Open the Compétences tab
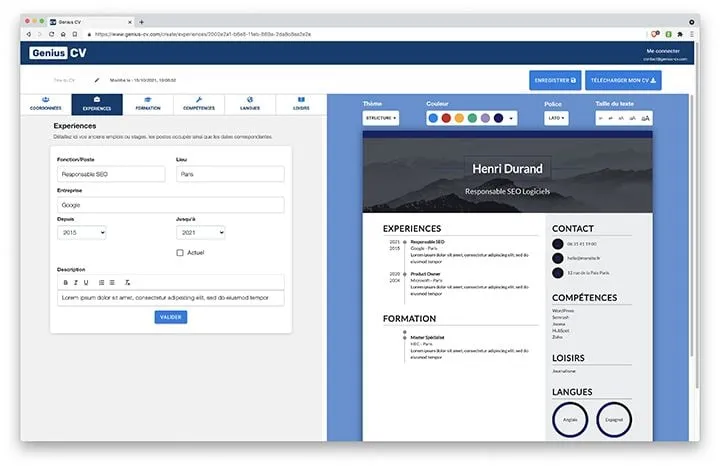720x468 pixels. [x=199, y=104]
